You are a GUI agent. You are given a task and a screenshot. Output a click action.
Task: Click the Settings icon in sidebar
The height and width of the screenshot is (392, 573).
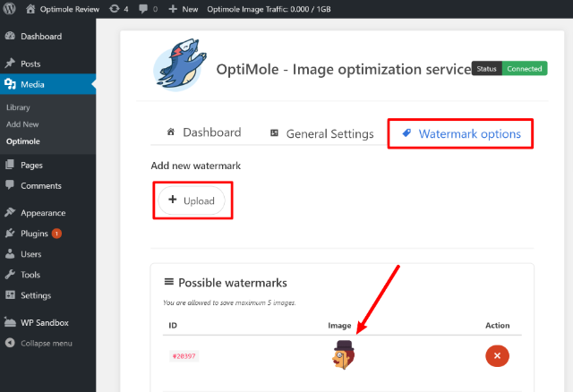[x=10, y=294]
